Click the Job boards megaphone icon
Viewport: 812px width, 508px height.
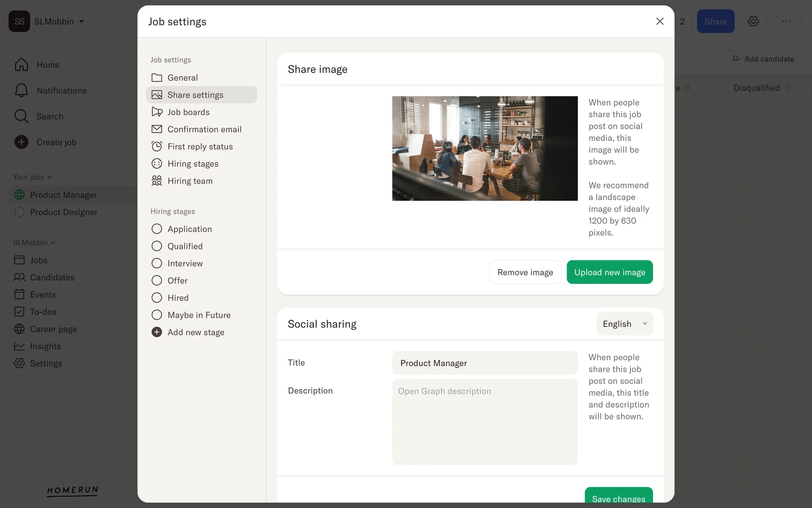(156, 112)
